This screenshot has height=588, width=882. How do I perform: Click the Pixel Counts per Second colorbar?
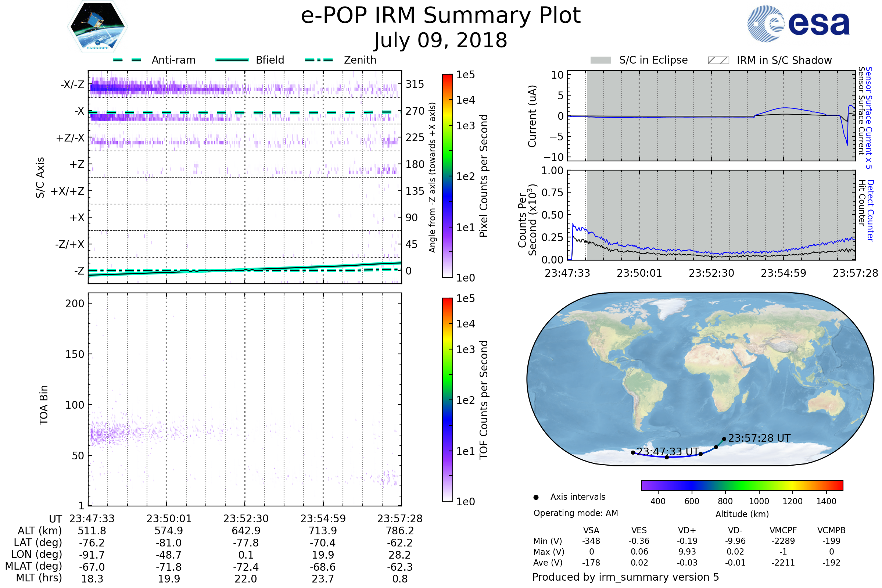(448, 176)
